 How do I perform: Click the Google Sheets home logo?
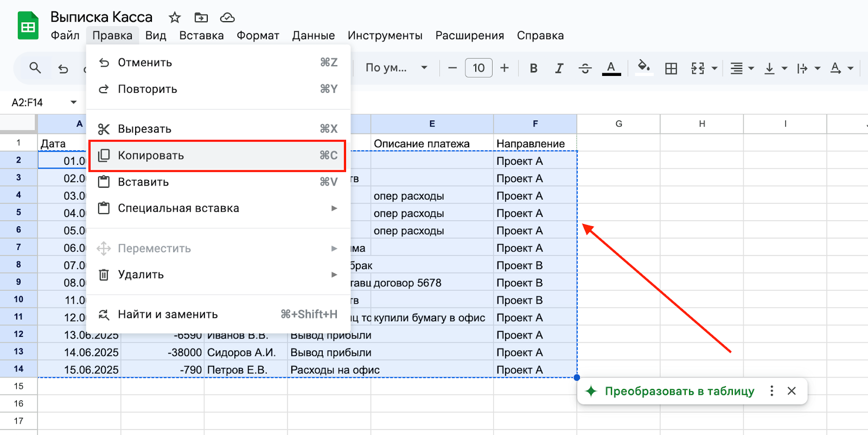28,26
